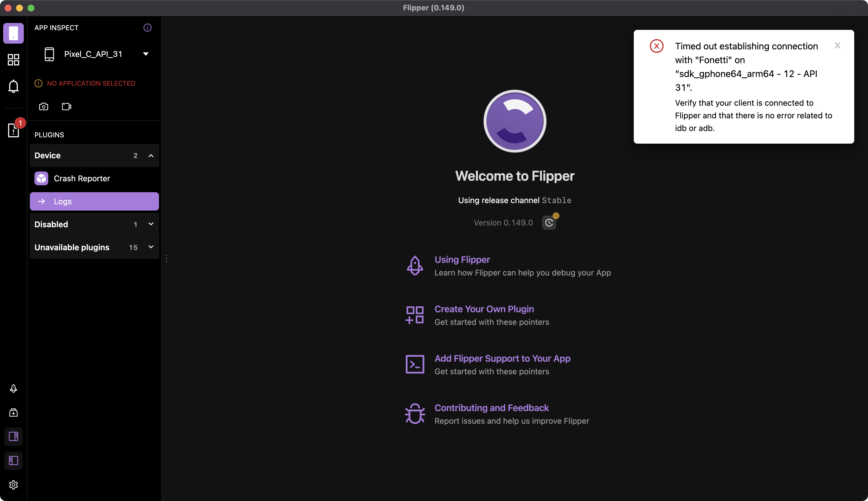Toggle the left sidebar panel

coord(13,460)
